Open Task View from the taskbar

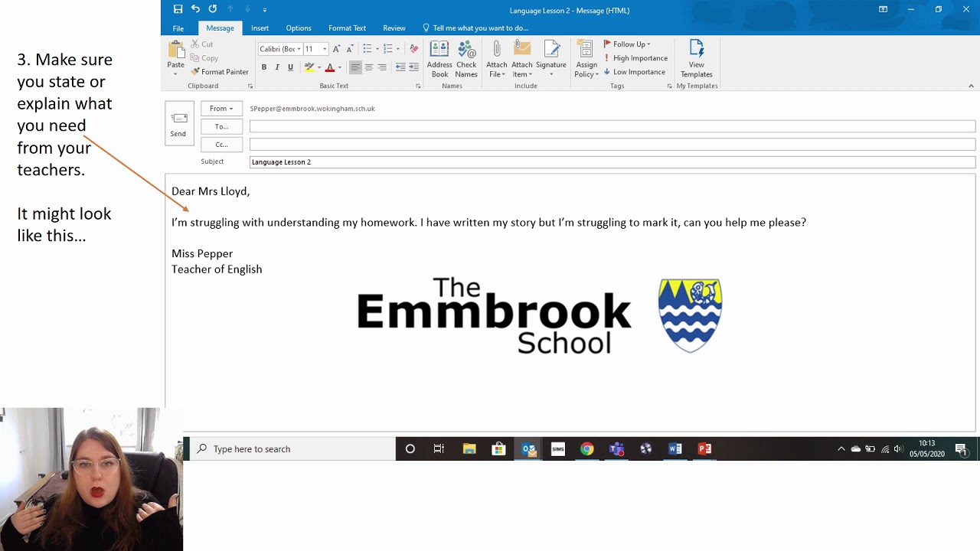[x=439, y=449]
